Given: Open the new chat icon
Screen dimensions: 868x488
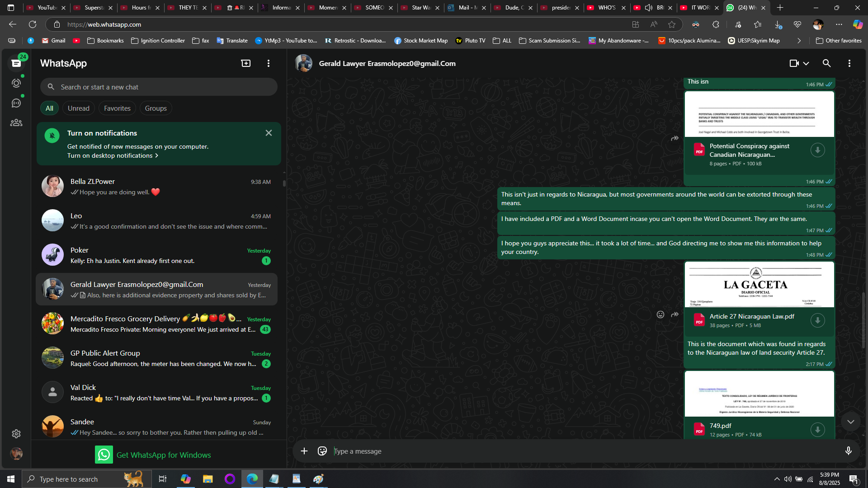Looking at the screenshot, I should point(245,63).
